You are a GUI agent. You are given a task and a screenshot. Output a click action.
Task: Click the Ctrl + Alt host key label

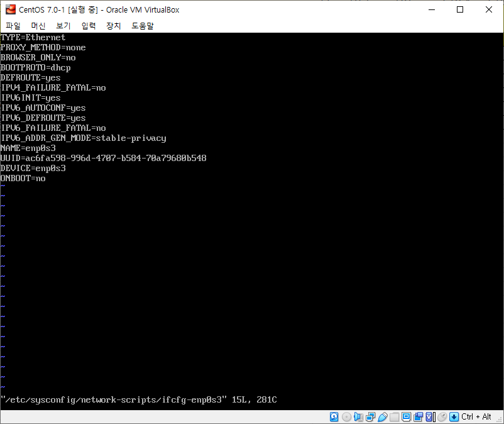click(476, 417)
